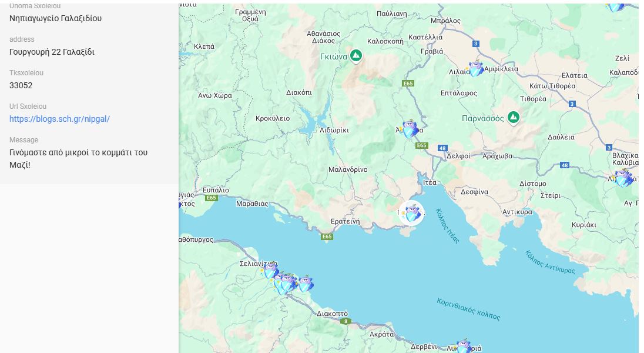
Task: Click the Γκιώνα mountain icon
Action: [355, 56]
